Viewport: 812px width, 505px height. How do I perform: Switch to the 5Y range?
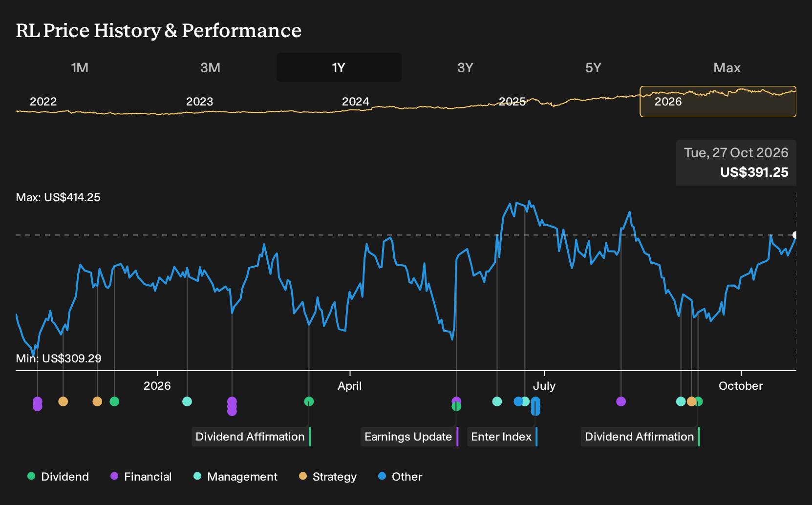pyautogui.click(x=593, y=67)
